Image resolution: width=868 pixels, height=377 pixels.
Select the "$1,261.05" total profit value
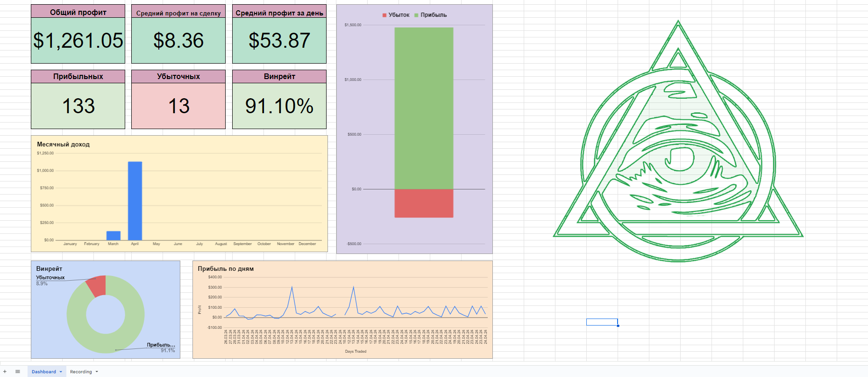(x=78, y=41)
